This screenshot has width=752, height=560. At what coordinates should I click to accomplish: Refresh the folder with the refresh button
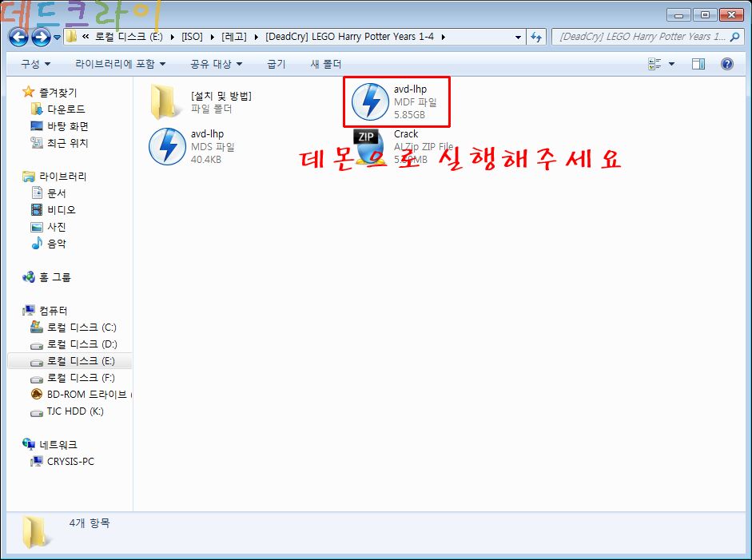(x=536, y=37)
